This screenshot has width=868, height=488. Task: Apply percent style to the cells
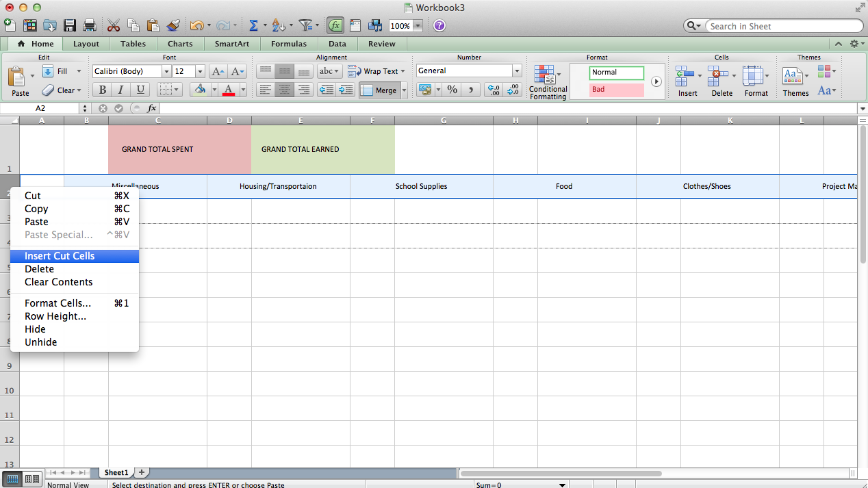point(452,90)
